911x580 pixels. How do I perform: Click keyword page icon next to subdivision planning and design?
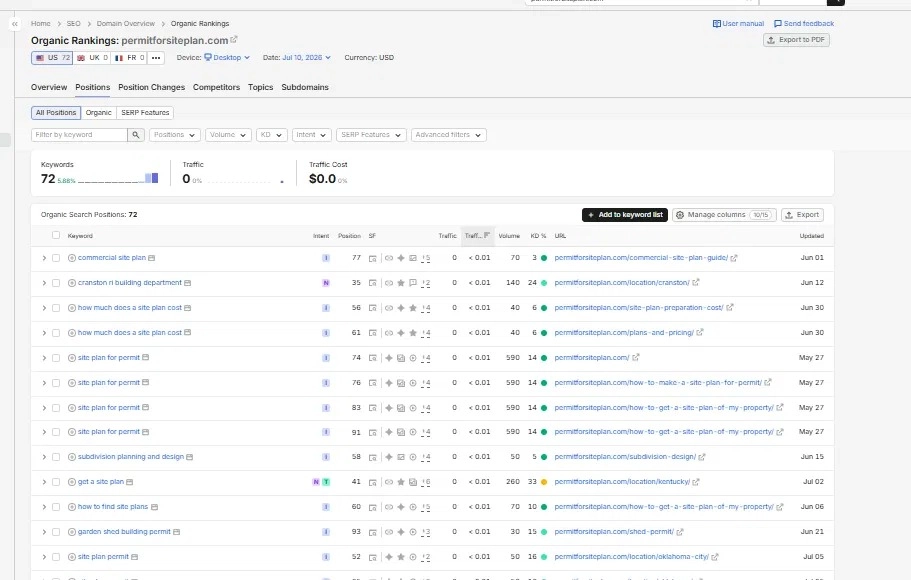click(x=189, y=457)
